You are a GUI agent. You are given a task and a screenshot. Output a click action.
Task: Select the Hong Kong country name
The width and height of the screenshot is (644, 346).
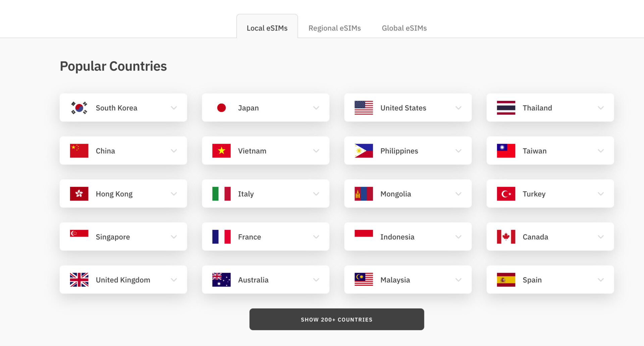pos(114,194)
